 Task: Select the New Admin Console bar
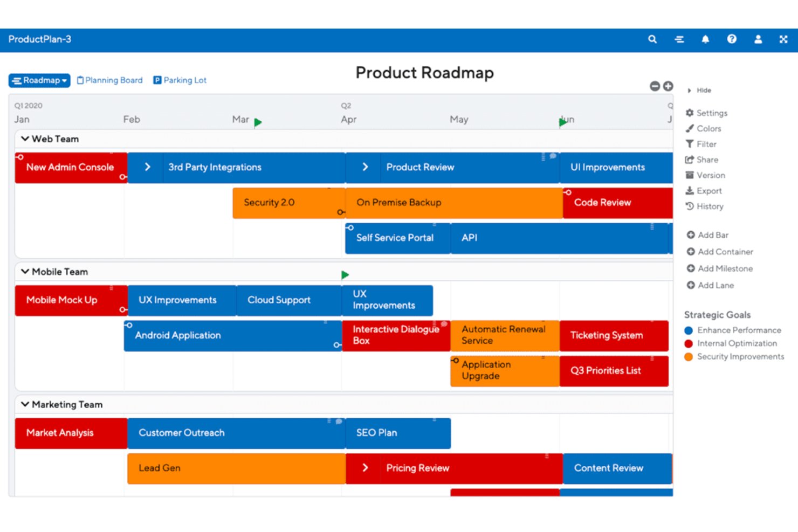71,168
